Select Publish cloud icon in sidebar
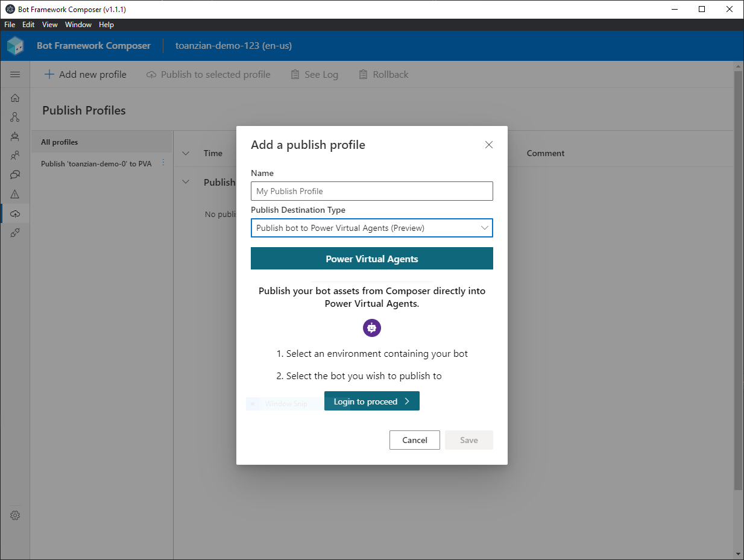This screenshot has height=560, width=744. [x=15, y=213]
